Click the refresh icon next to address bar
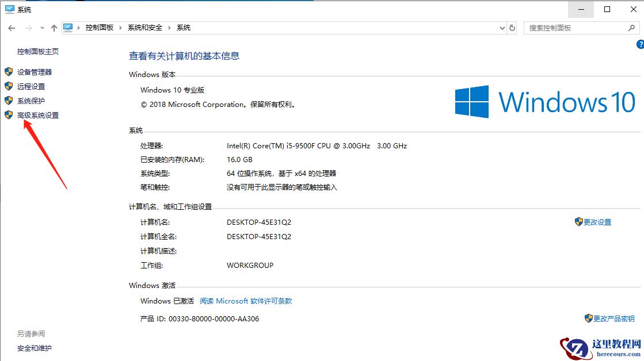Screen dimensions: 644x361 (512, 27)
